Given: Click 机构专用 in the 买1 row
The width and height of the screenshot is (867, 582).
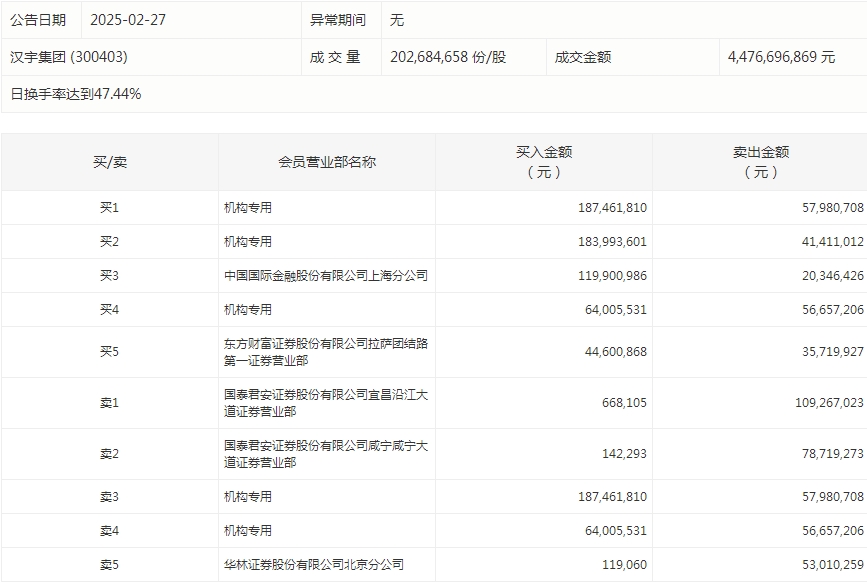Looking at the screenshot, I should tap(248, 208).
